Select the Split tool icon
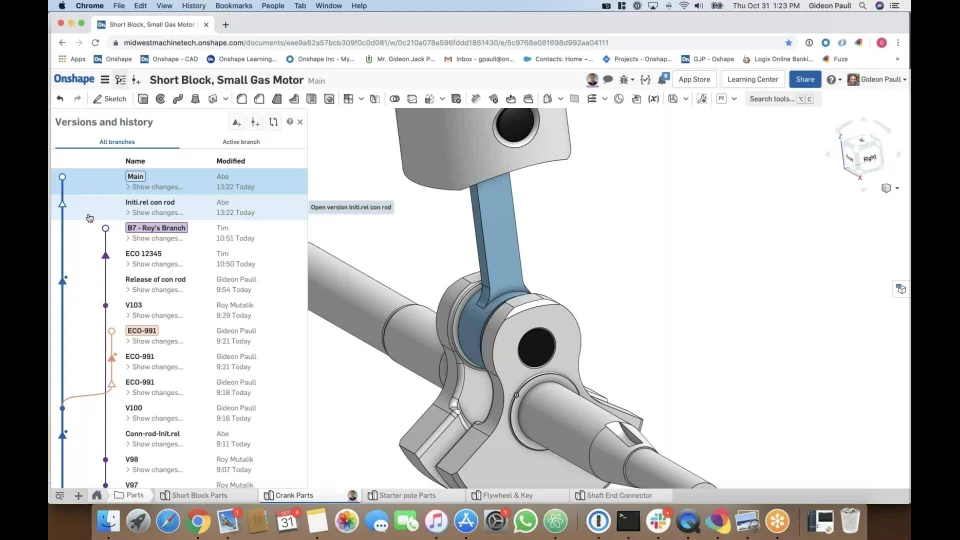 coord(412,99)
